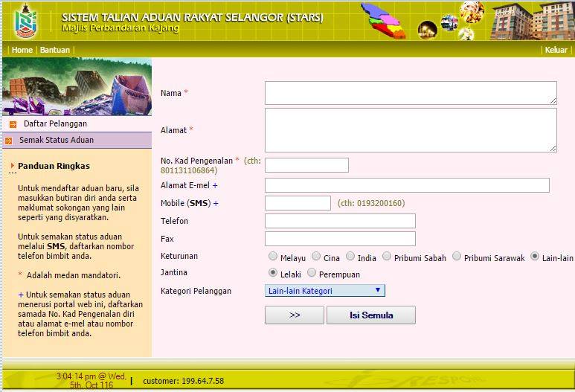Click the Kategori Pelanggan label
575x392 pixels.
point(196,291)
